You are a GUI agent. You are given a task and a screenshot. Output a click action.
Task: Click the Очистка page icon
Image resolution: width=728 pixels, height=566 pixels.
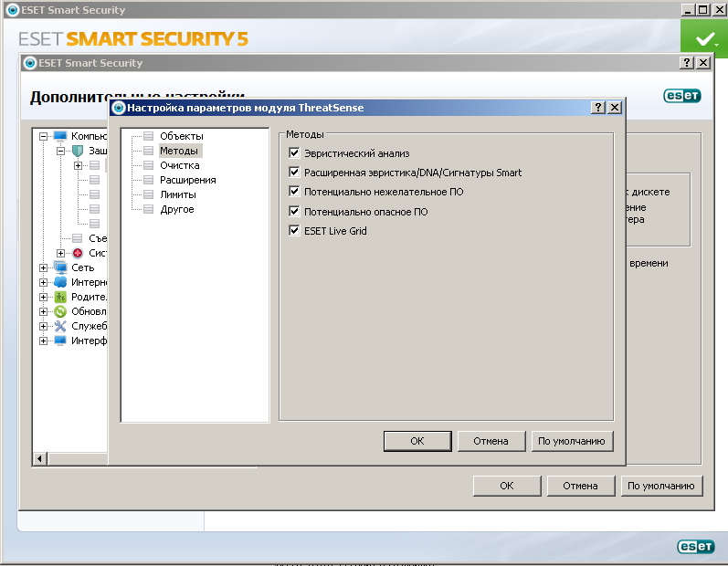tap(148, 165)
